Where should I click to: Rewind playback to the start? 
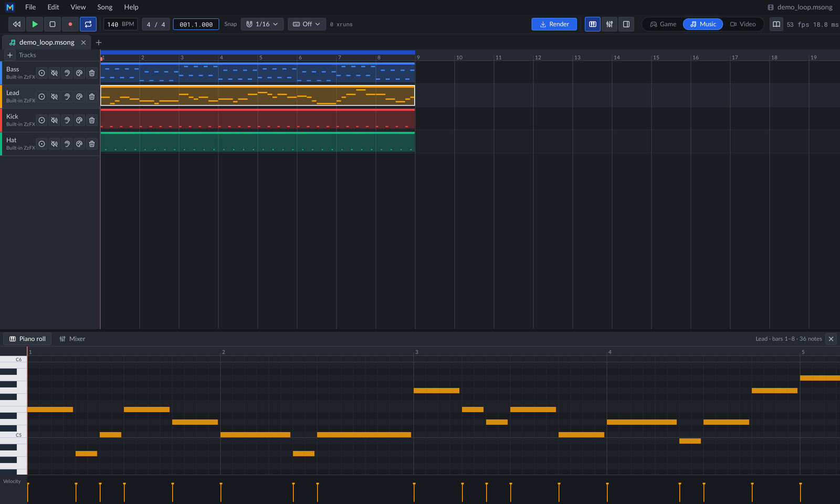[x=17, y=24]
